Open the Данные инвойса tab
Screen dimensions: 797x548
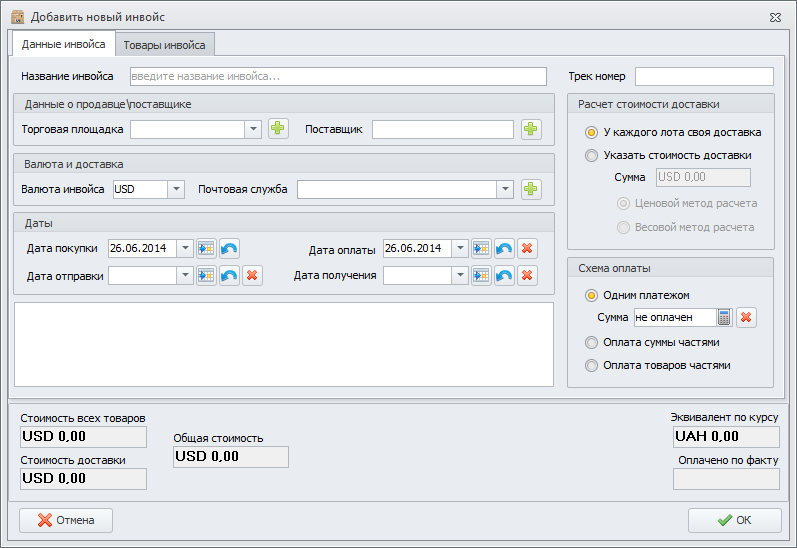[64, 45]
